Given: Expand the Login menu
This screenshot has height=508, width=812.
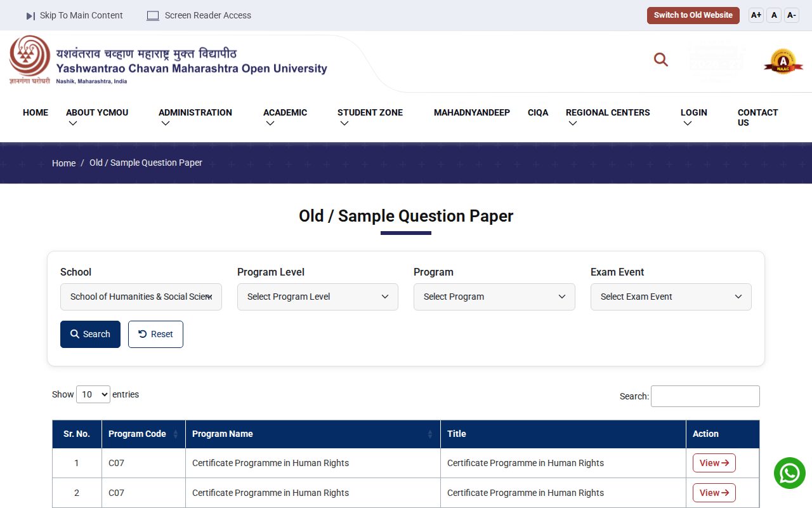Looking at the screenshot, I should click(693, 117).
